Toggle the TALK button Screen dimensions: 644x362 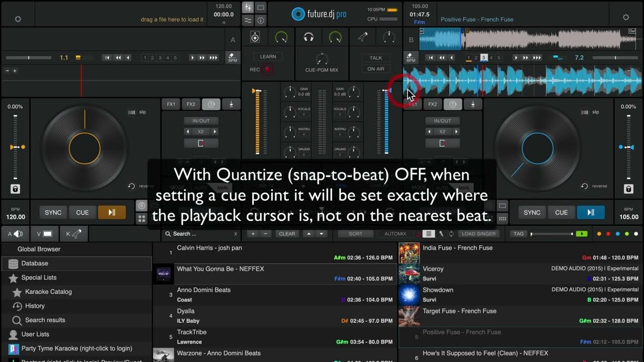376,58
